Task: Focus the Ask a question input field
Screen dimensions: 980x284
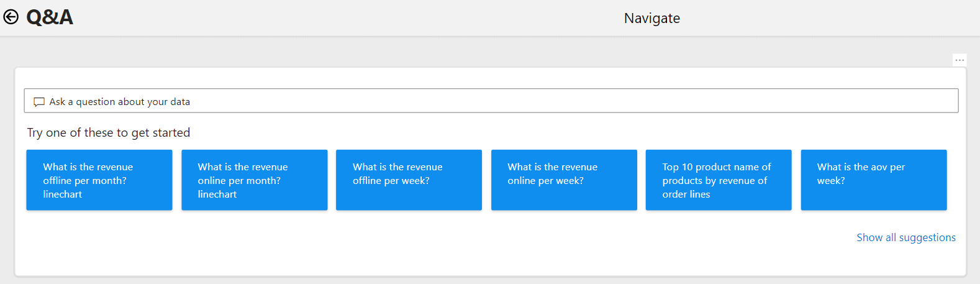Action: click(491, 101)
